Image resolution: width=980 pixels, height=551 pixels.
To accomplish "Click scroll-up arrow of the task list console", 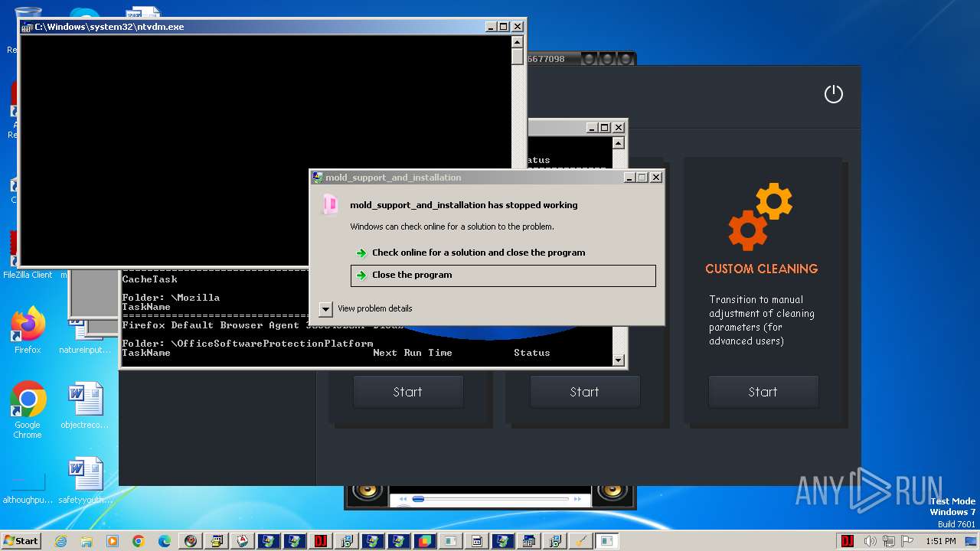I will (x=619, y=143).
